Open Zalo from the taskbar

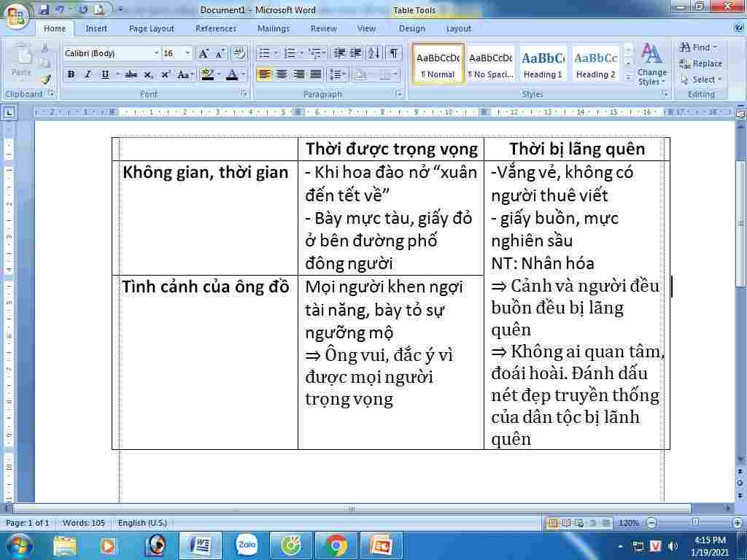pyautogui.click(x=247, y=545)
